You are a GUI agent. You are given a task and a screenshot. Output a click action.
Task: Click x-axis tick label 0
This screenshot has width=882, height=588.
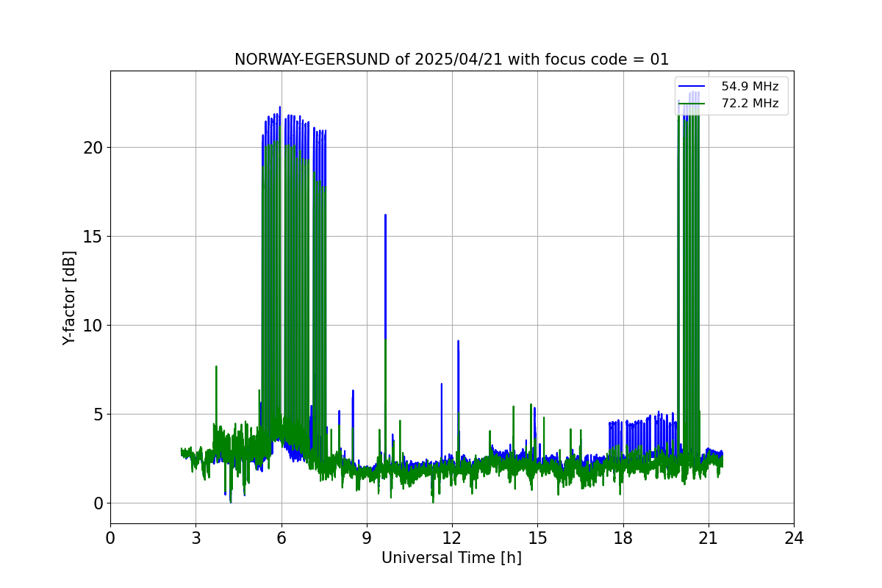pos(110,538)
